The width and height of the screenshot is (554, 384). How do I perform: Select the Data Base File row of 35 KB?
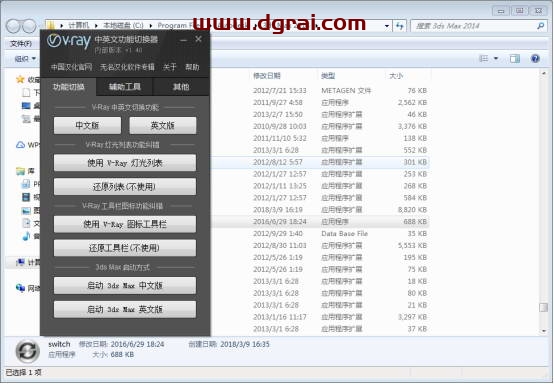coord(319,234)
